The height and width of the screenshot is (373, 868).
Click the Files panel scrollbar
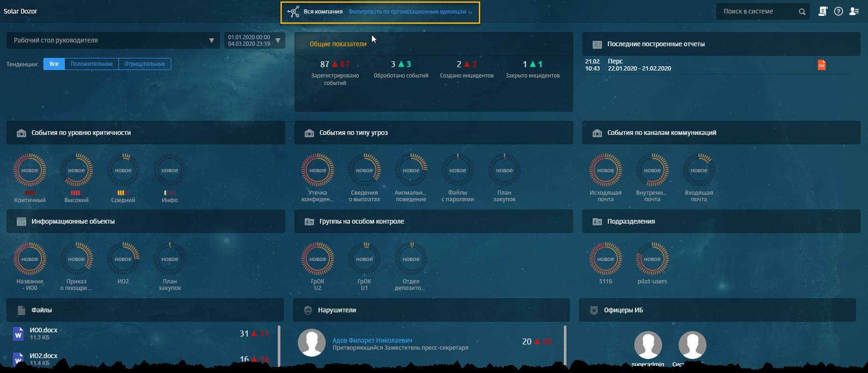pos(279,345)
